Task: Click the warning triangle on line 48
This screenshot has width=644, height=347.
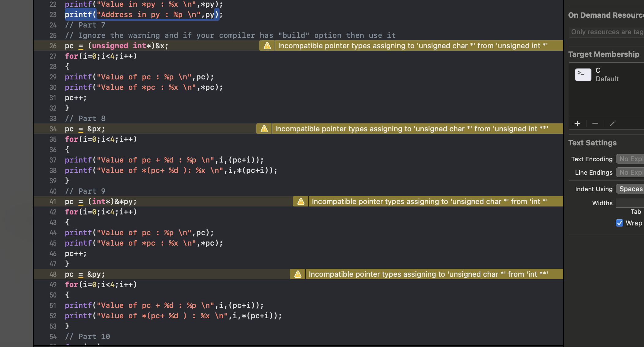Action: (297, 274)
